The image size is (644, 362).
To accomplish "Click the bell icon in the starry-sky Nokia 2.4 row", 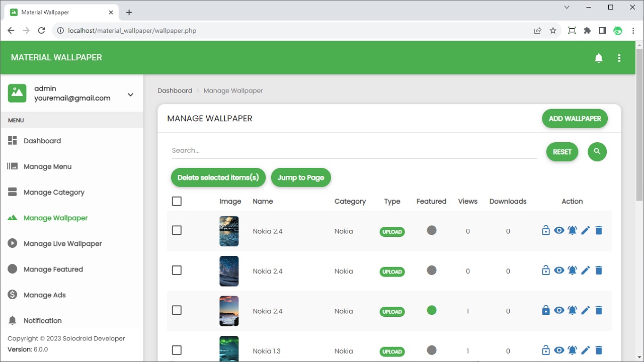I will pos(573,270).
